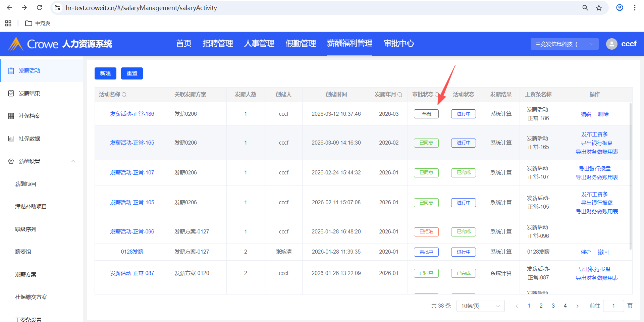Click 删除 for 发薪活动-正常-186
This screenshot has height=322, width=644.
pyautogui.click(x=603, y=114)
